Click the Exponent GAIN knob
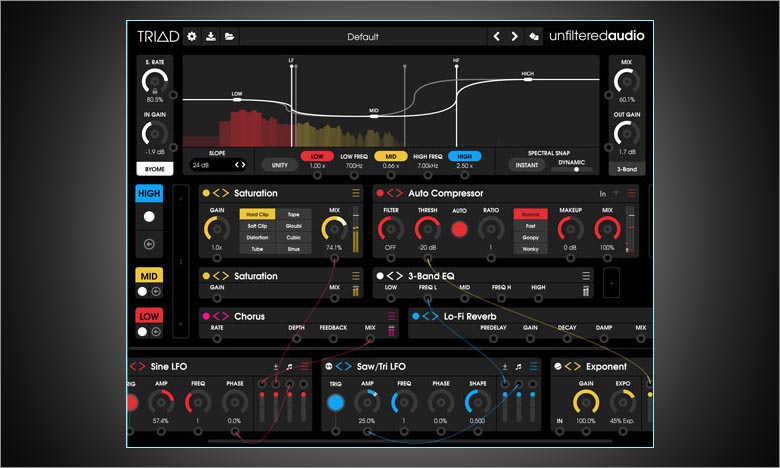The height and width of the screenshot is (468, 780). pyautogui.click(x=585, y=402)
